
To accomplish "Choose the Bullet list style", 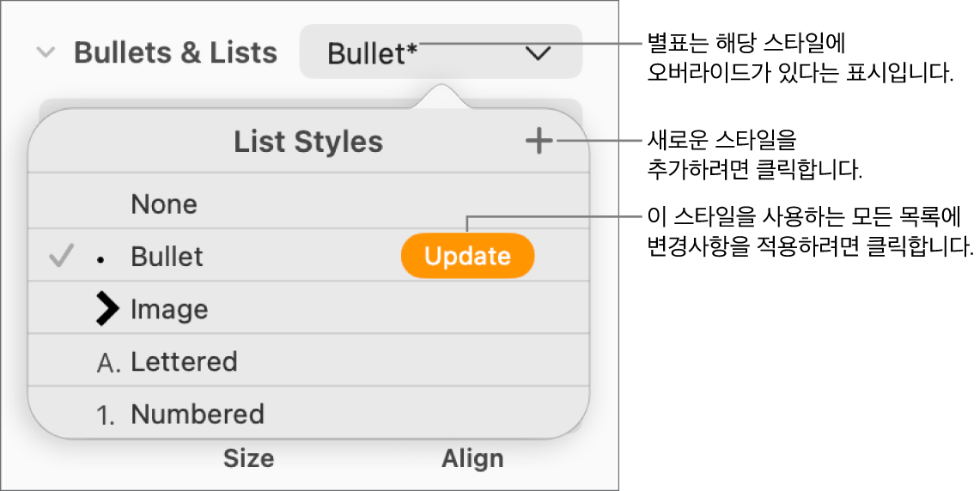I will pyautogui.click(x=167, y=257).
